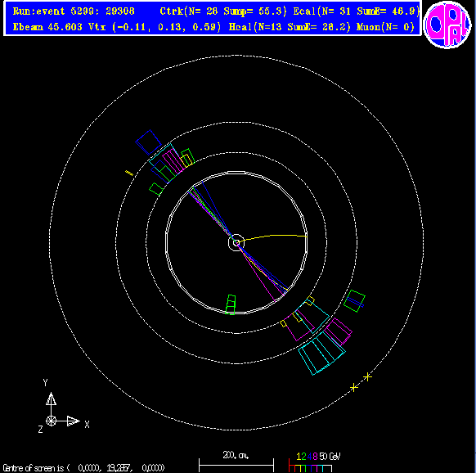Click the small yellow dash marker upper left
This screenshot has height=473, width=476.
click(x=129, y=173)
